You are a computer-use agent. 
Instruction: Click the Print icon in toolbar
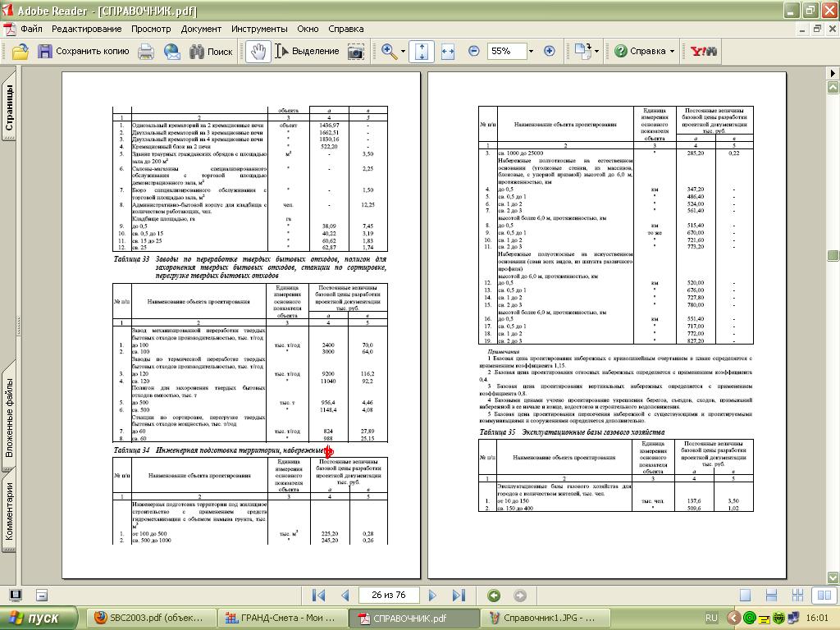point(146,52)
